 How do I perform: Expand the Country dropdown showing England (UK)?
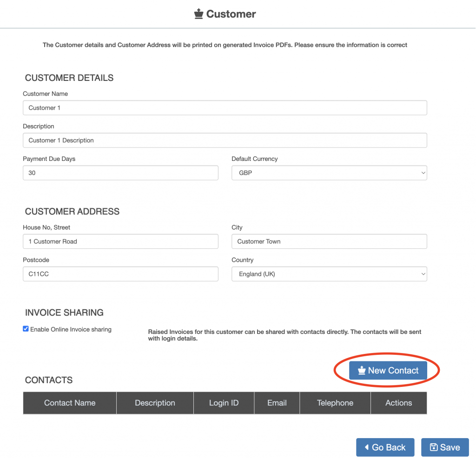coord(329,274)
